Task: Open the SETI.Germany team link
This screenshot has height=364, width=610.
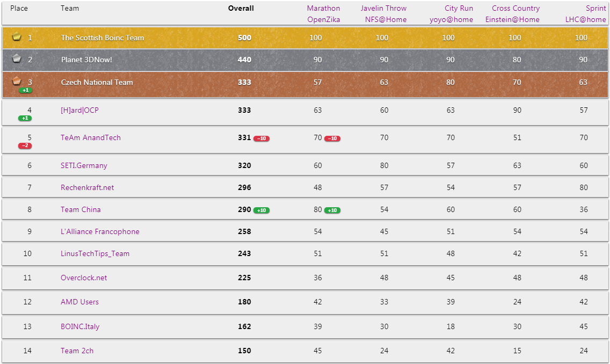Action: point(84,166)
